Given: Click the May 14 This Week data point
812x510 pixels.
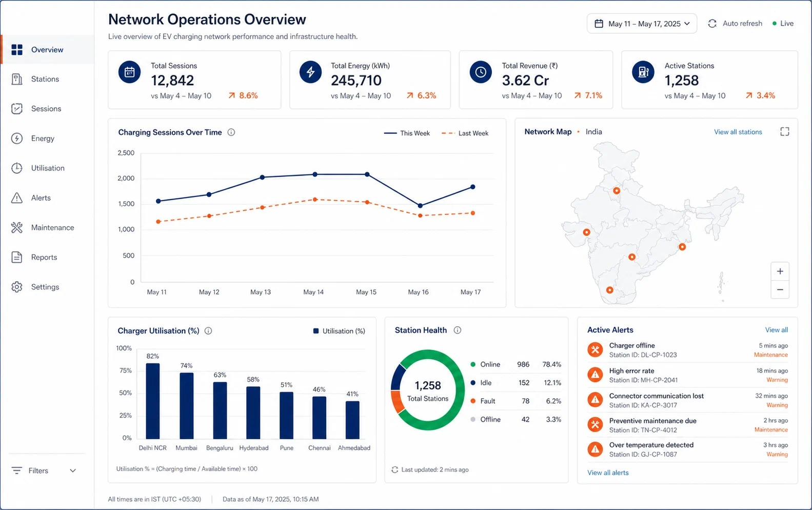Looking at the screenshot, I should point(315,174).
